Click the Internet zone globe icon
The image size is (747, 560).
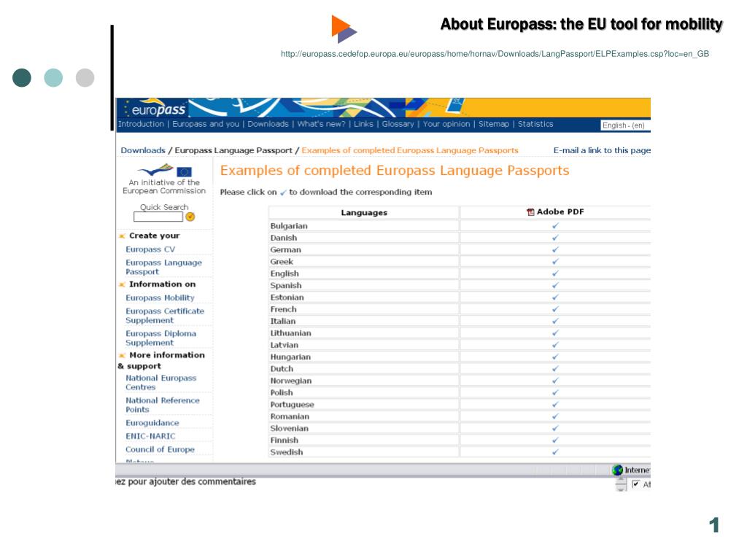coord(617,470)
